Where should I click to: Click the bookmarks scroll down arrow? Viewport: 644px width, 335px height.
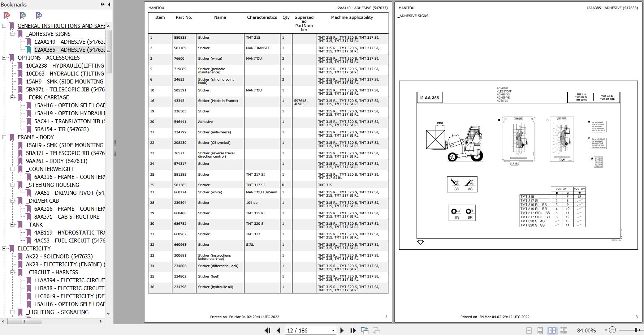click(x=108, y=313)
